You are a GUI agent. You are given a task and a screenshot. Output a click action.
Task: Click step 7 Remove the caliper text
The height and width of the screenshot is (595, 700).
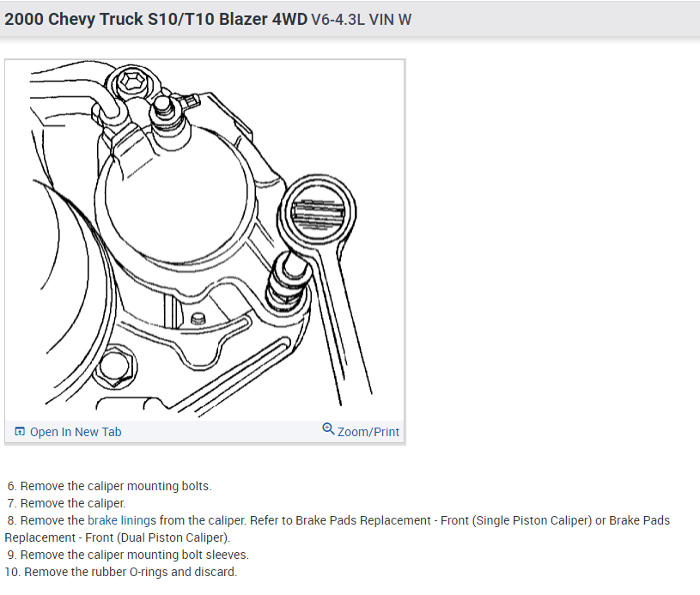[x=66, y=503]
